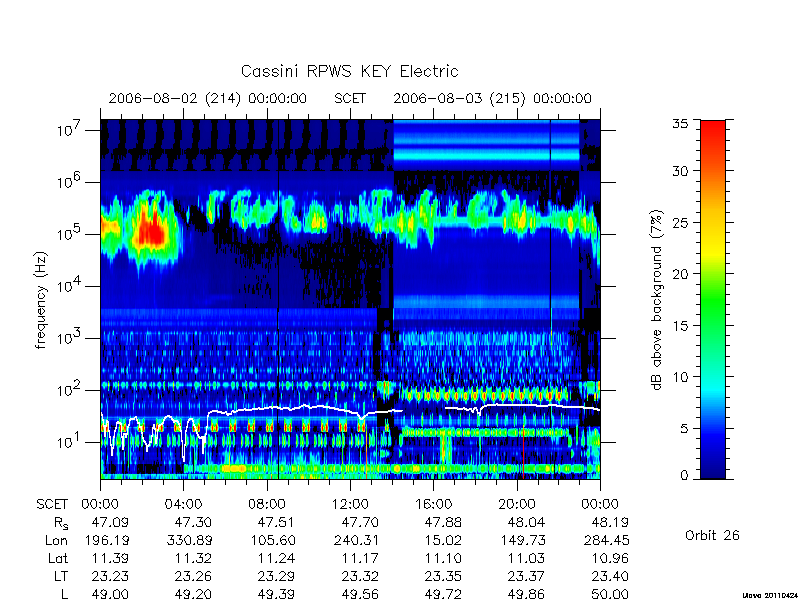The image size is (800, 600).
Task: Click the colorbar tick value 35
Action: coord(681,124)
